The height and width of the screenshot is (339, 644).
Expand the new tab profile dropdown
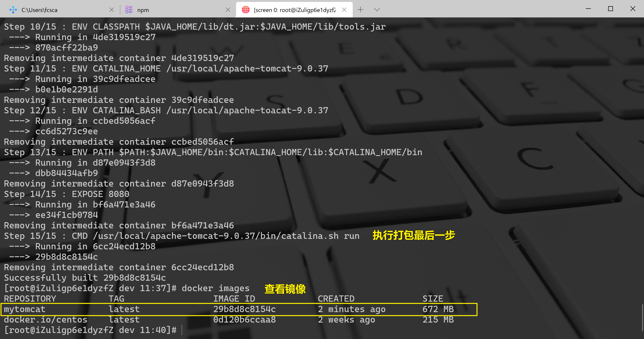click(x=377, y=10)
